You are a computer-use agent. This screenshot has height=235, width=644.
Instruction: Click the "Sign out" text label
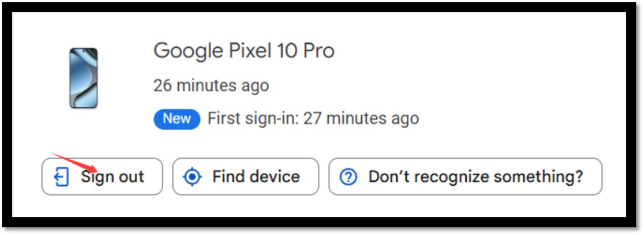pos(113,177)
